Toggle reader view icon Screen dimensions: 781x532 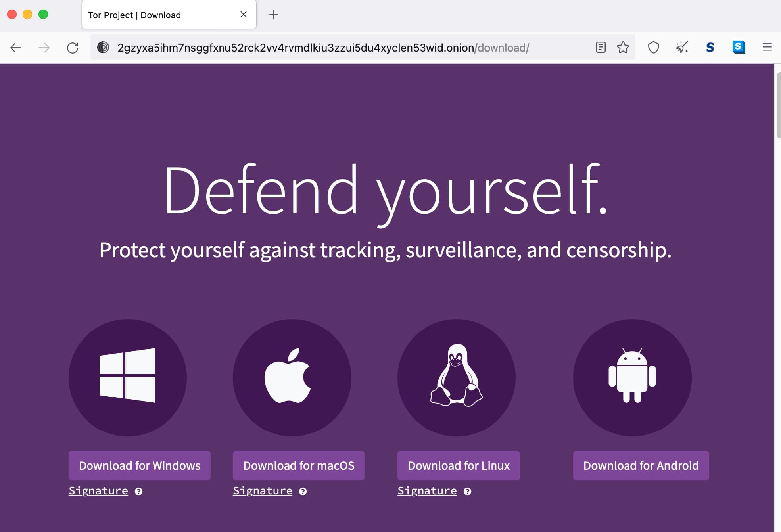[601, 48]
